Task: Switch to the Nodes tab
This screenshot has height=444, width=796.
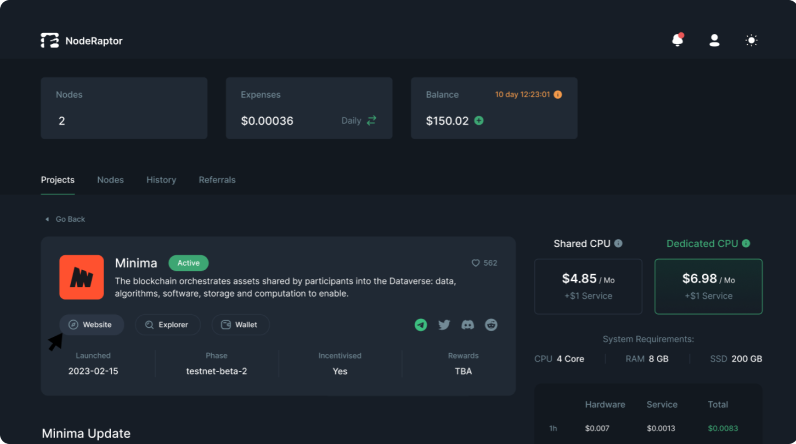Action: pyautogui.click(x=110, y=180)
